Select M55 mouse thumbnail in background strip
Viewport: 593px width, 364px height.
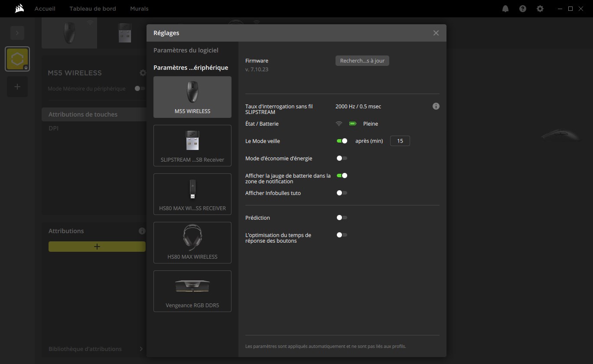[x=69, y=32]
